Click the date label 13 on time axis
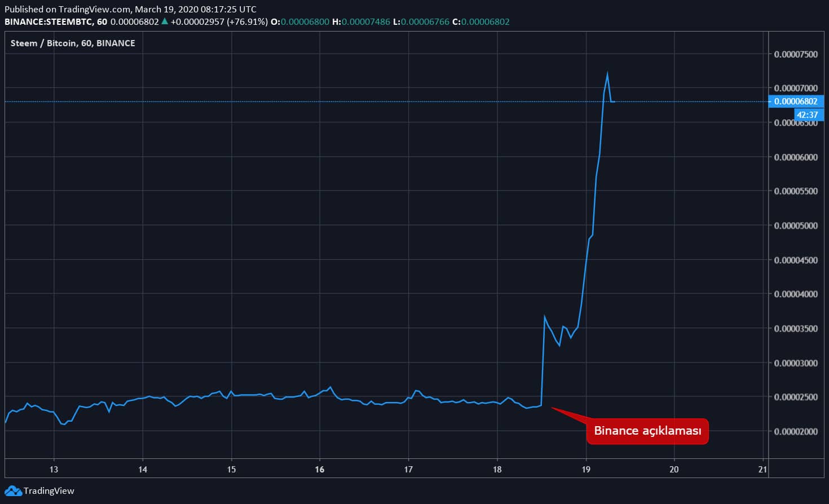This screenshot has width=829, height=504. (54, 469)
